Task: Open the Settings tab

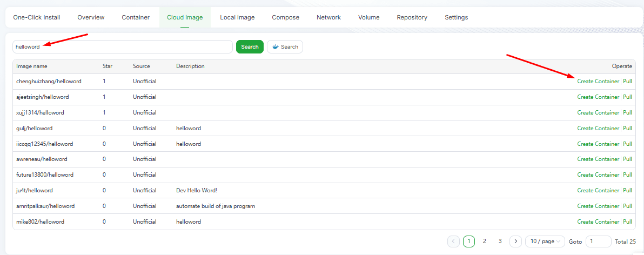Action: (456, 17)
